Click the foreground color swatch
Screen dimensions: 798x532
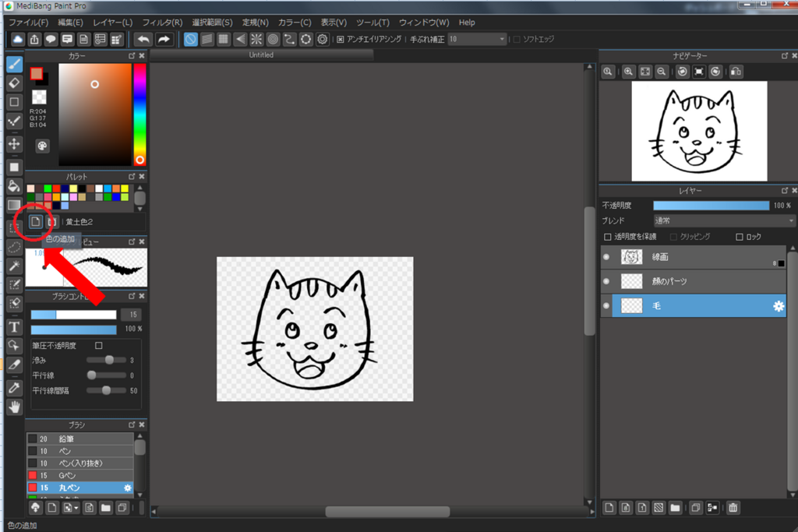[36, 74]
